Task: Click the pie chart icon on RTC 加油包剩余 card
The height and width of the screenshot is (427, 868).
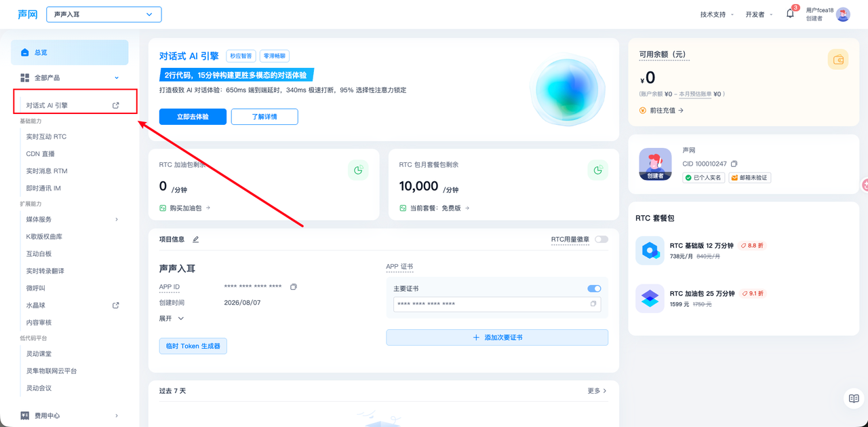Action: coord(358,170)
